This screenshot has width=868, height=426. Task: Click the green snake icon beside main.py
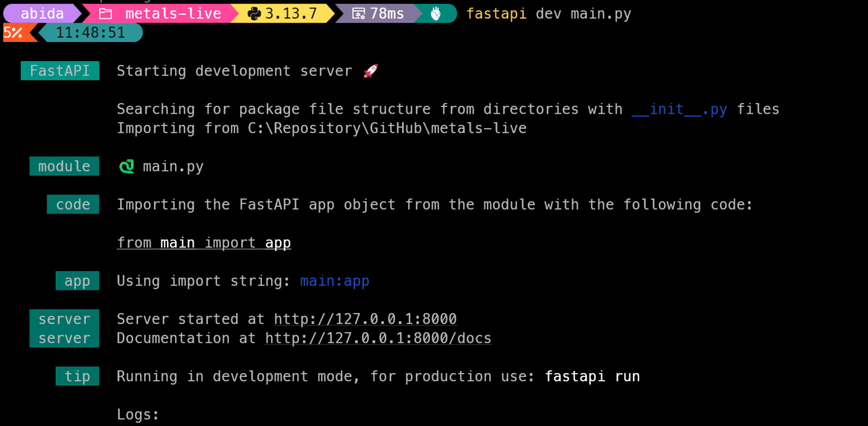click(127, 166)
